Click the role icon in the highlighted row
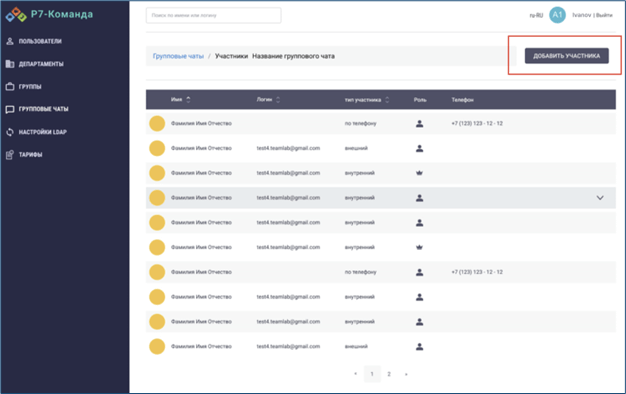The width and height of the screenshot is (626, 394). point(419,198)
